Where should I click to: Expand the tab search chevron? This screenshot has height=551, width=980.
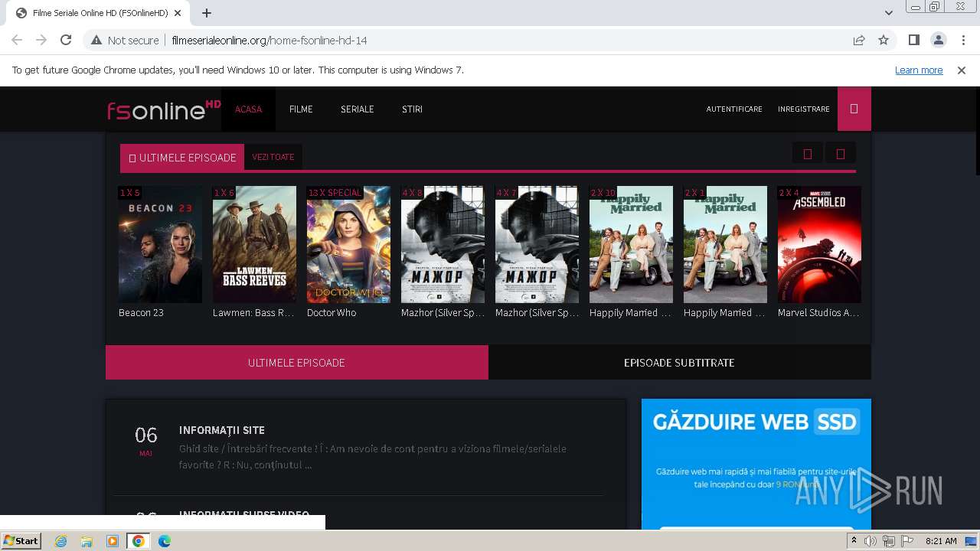point(888,13)
